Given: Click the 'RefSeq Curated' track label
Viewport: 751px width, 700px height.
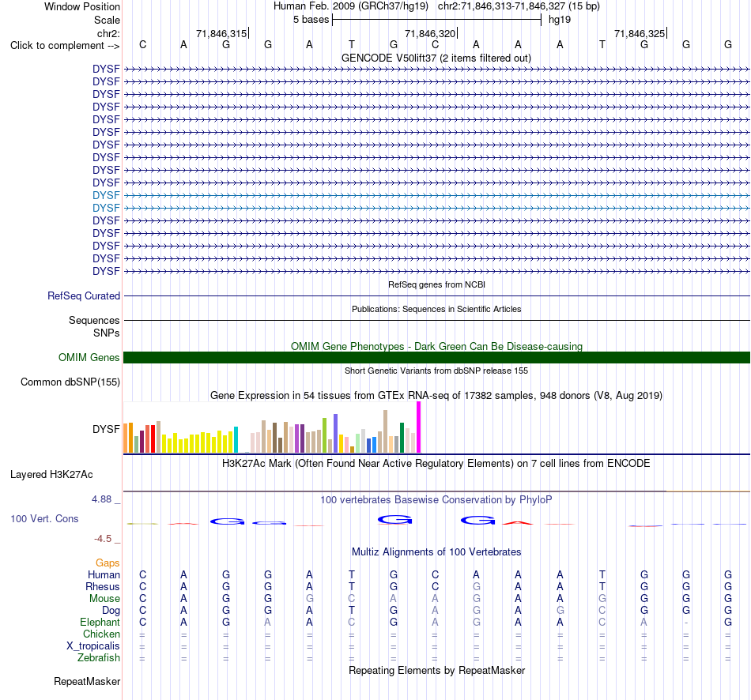Looking at the screenshot, I should point(84,296).
